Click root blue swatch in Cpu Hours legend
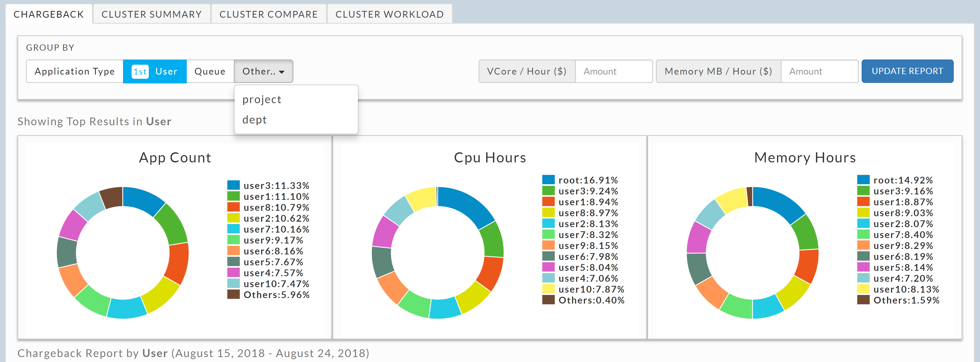 click(x=548, y=180)
